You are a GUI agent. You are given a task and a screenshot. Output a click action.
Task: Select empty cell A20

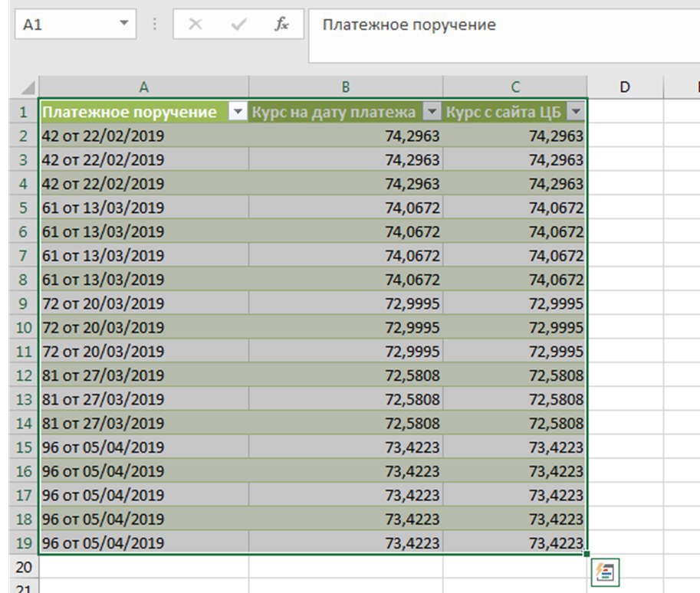tap(143, 567)
